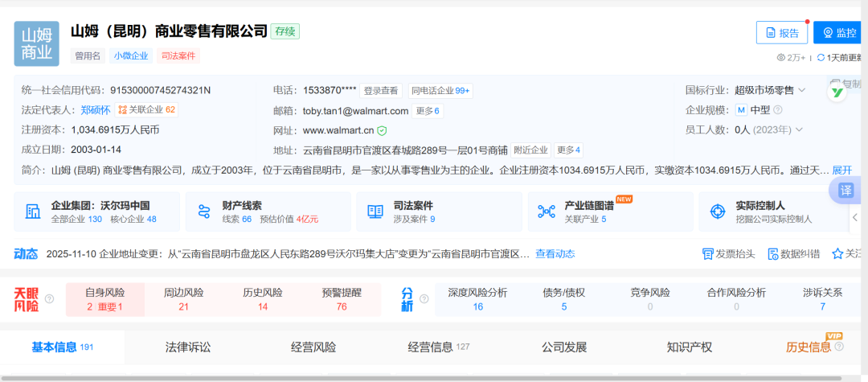Click the 司法案件 red tag
This screenshot has height=382, width=868.
[178, 55]
